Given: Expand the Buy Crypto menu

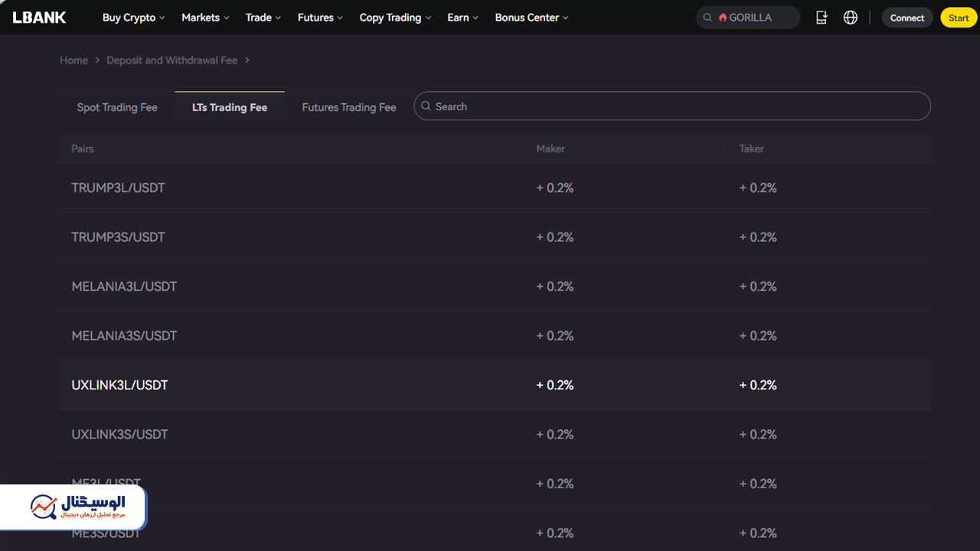Looking at the screenshot, I should coord(134,18).
